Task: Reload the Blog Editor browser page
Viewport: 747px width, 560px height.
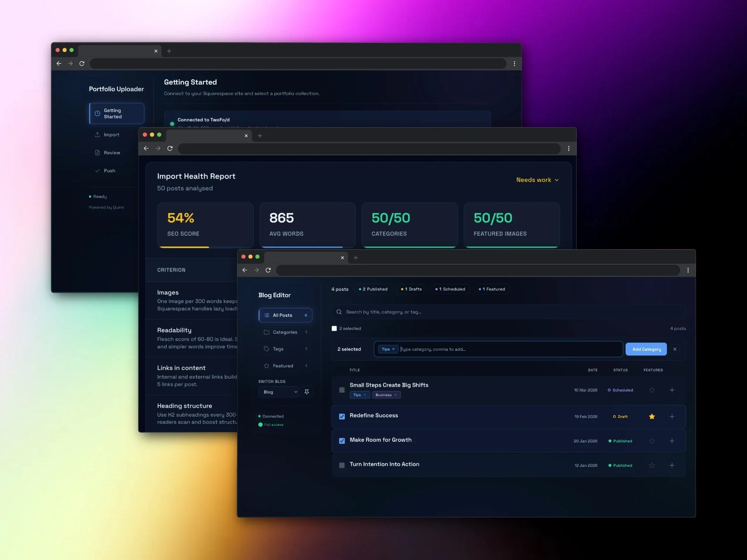Action: 268,270
